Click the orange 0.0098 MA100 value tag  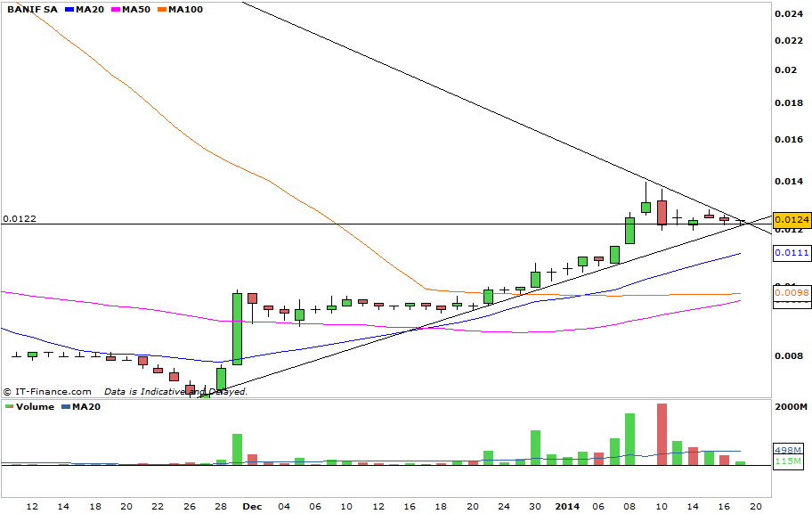pyautogui.click(x=792, y=293)
